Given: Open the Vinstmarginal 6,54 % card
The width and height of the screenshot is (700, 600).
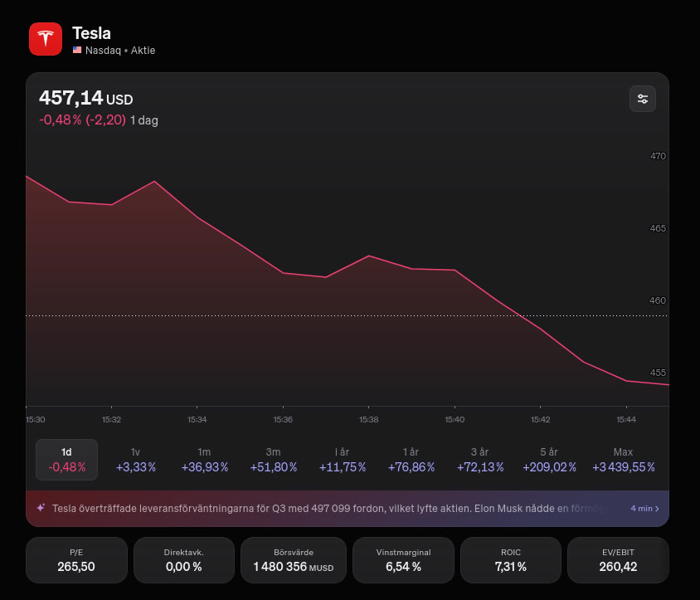Looking at the screenshot, I should (404, 560).
